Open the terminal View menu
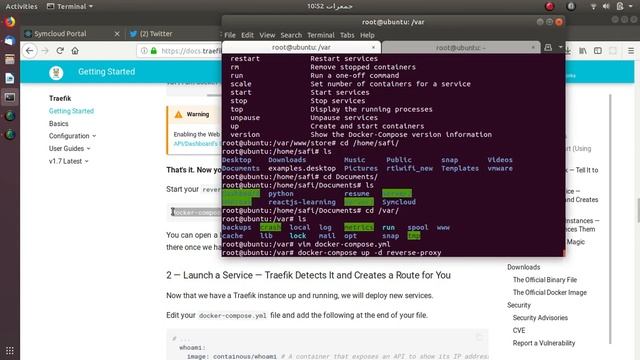Image resolution: width=640 pixels, height=360 pixels. pyautogui.click(x=267, y=35)
